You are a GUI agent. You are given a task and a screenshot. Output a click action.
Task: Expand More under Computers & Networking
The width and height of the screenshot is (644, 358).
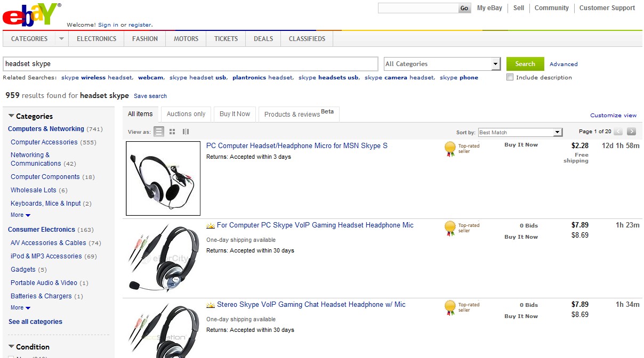[20, 215]
